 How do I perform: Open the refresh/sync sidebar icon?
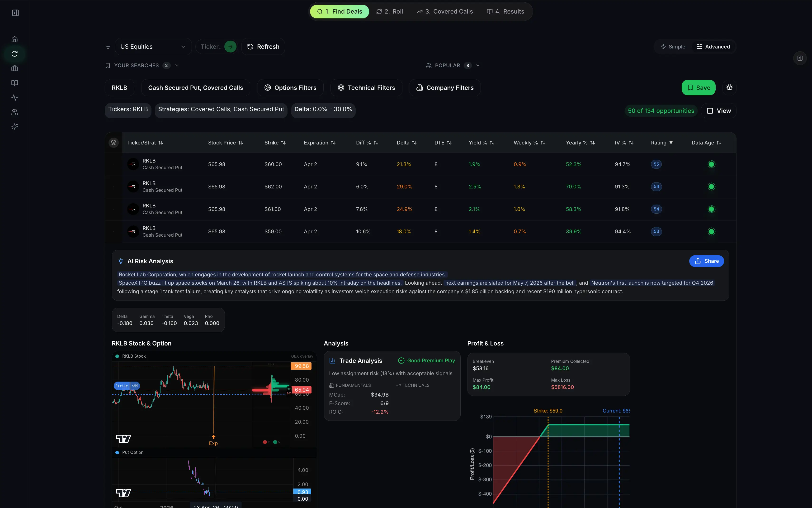(x=14, y=54)
